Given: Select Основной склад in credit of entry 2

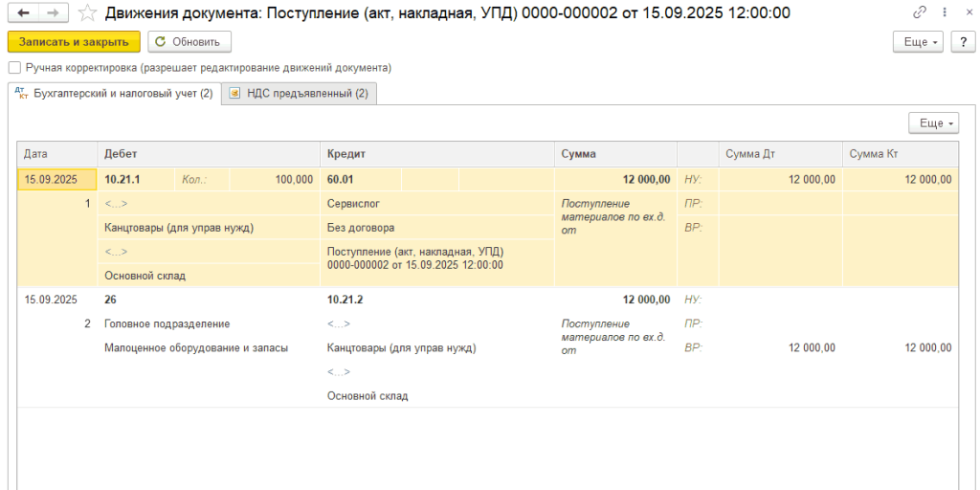Looking at the screenshot, I should (x=436, y=395).
